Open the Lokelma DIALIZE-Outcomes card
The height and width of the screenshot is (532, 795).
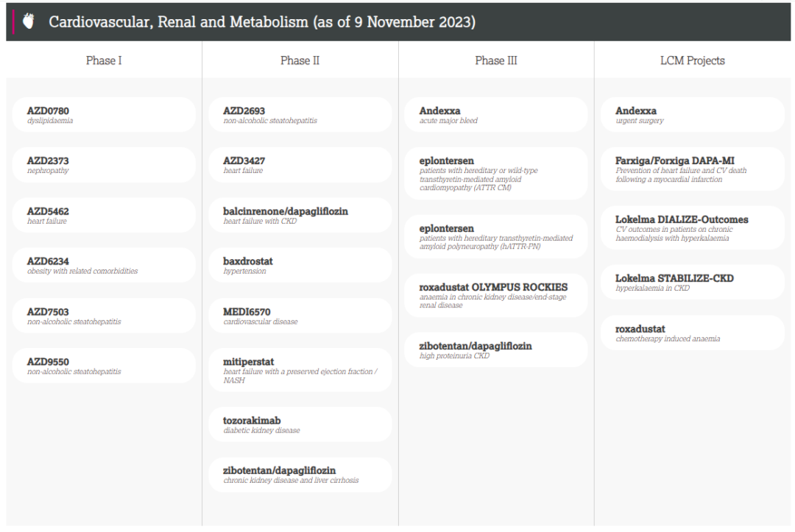pos(693,227)
